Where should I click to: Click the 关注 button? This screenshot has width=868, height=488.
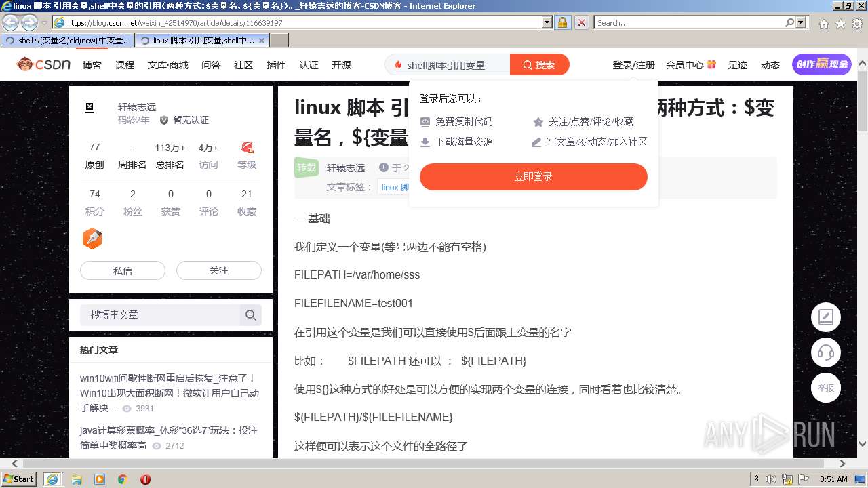(219, 270)
